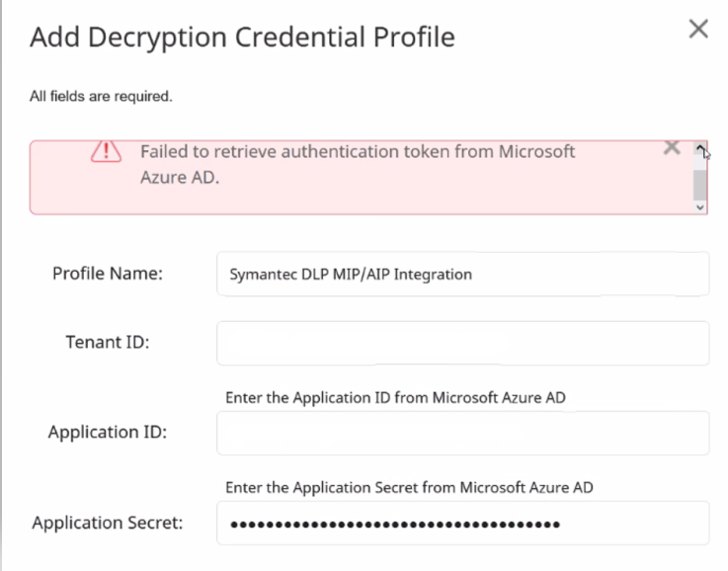
Task: Click the "Application ID:" label
Action: tap(108, 432)
